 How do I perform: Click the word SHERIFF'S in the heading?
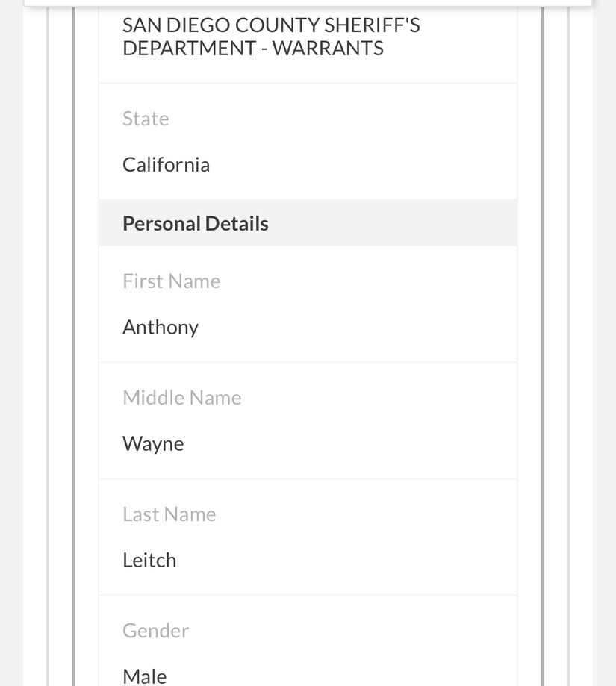[x=372, y=25]
